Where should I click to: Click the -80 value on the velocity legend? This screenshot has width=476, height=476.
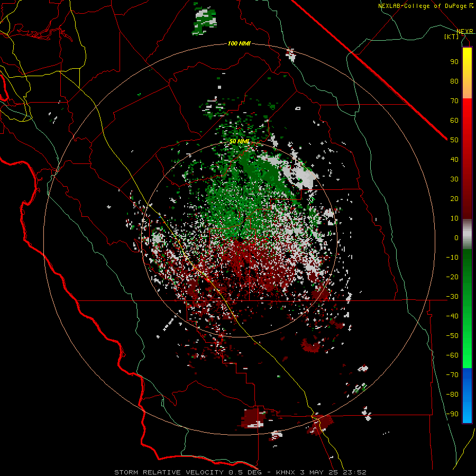[452, 395]
